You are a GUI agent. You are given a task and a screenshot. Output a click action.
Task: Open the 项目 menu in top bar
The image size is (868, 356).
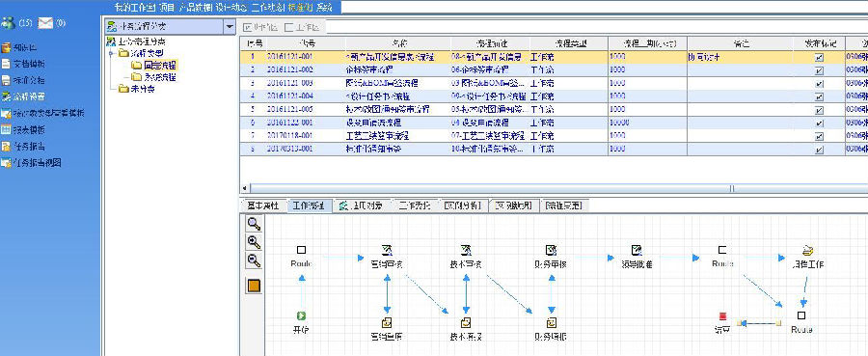click(x=166, y=7)
